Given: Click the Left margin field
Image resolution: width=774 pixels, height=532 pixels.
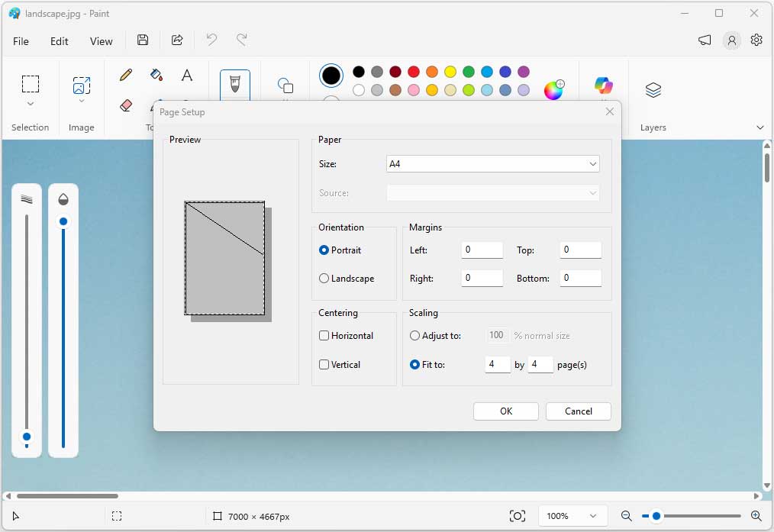Looking at the screenshot, I should [x=482, y=250].
